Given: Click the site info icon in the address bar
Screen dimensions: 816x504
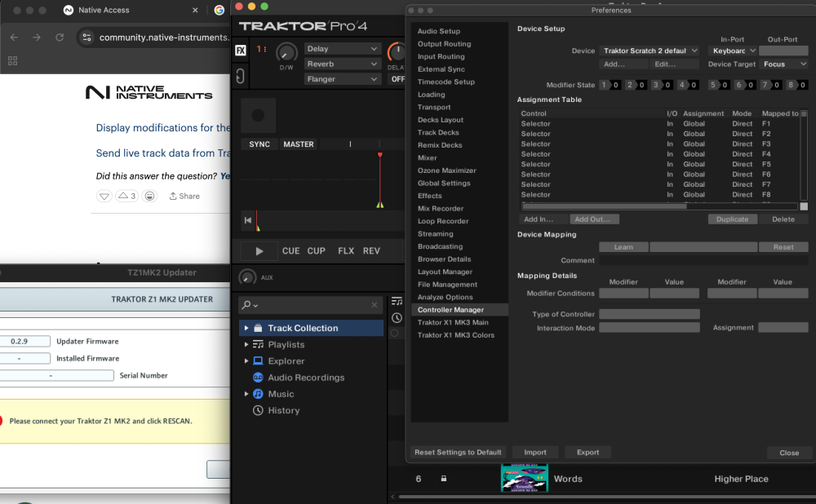Looking at the screenshot, I should click(87, 38).
